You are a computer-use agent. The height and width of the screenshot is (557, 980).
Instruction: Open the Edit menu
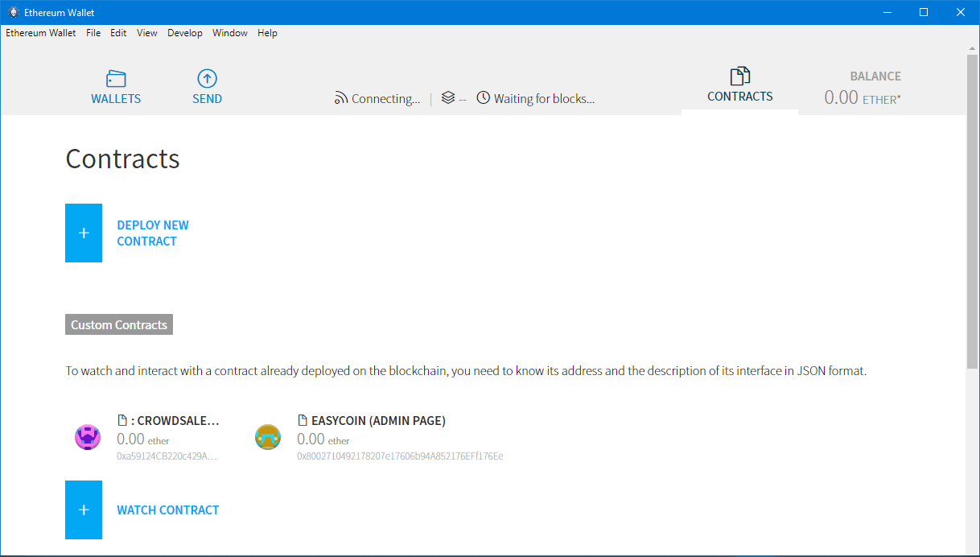click(x=118, y=33)
